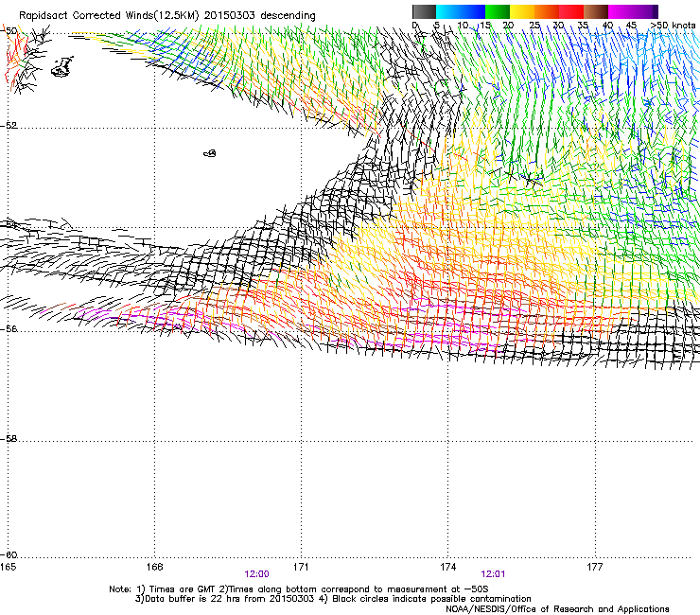Click the large island outline near 50.7S
Image resolution: width=700 pixels, height=615 pixels.
(x=62, y=66)
